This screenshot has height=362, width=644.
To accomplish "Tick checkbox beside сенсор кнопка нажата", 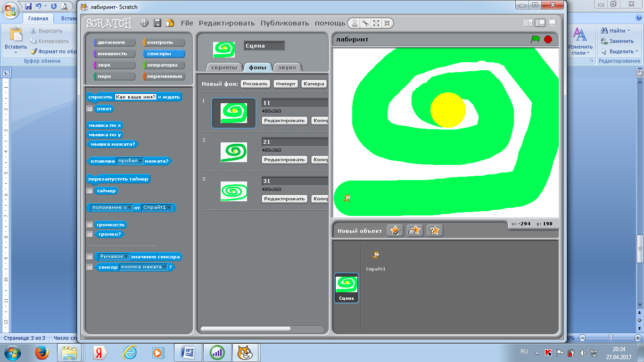I will point(89,267).
